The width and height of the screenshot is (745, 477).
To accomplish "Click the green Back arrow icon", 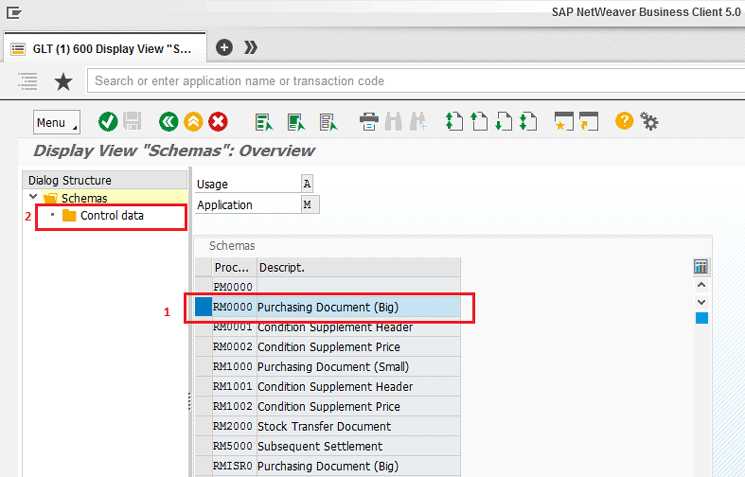I will [169, 122].
